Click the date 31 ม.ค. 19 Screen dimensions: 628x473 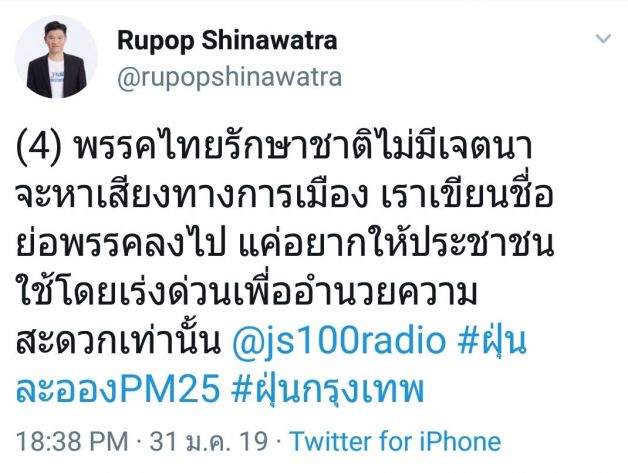point(208,441)
